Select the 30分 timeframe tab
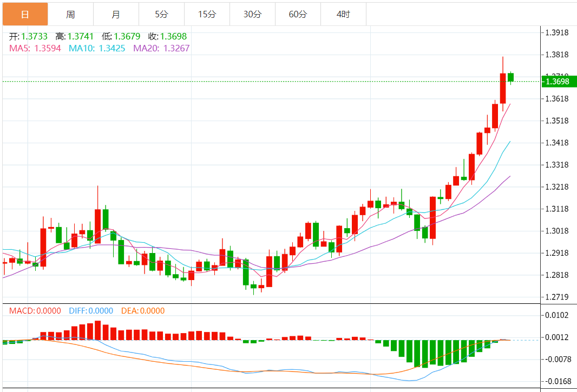The image size is (577, 392). click(x=252, y=15)
